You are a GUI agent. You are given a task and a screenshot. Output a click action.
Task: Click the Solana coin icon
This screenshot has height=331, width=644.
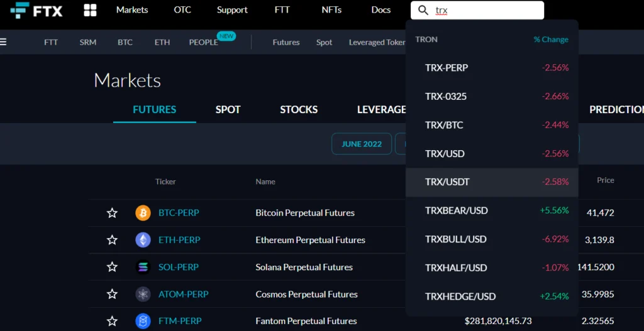pyautogui.click(x=143, y=267)
